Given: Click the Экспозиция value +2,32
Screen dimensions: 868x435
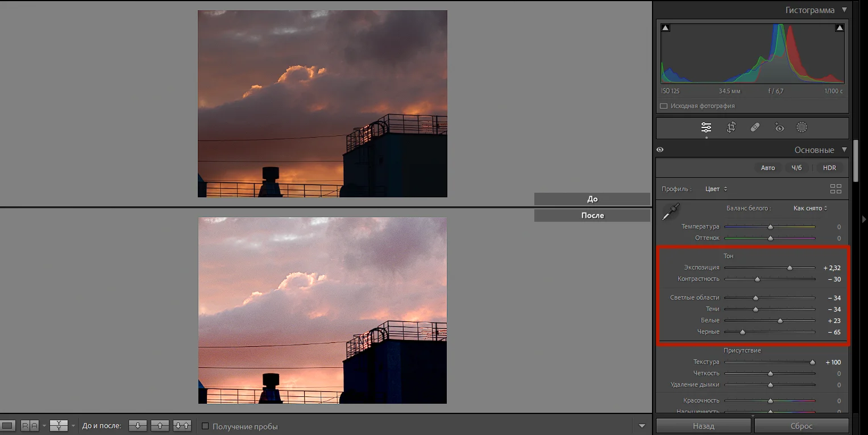Looking at the screenshot, I should [832, 268].
